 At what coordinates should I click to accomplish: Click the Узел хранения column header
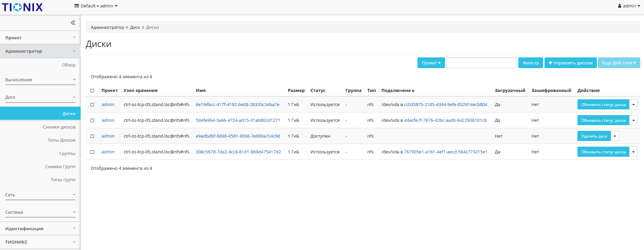(140, 90)
